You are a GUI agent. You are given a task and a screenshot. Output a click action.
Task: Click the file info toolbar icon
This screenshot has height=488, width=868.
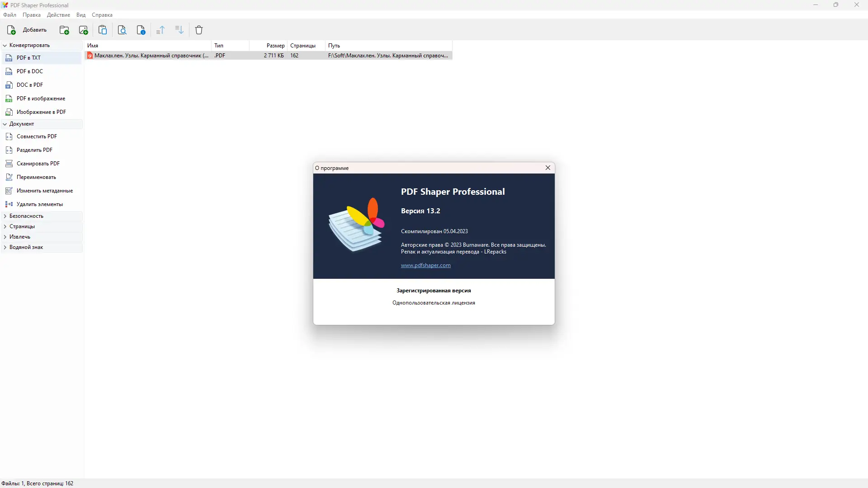(x=141, y=30)
